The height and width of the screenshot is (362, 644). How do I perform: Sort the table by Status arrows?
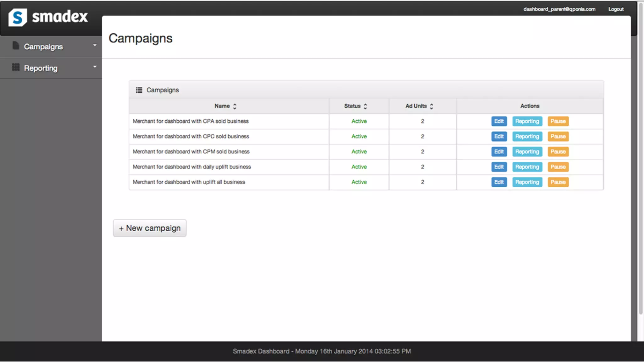(x=365, y=106)
